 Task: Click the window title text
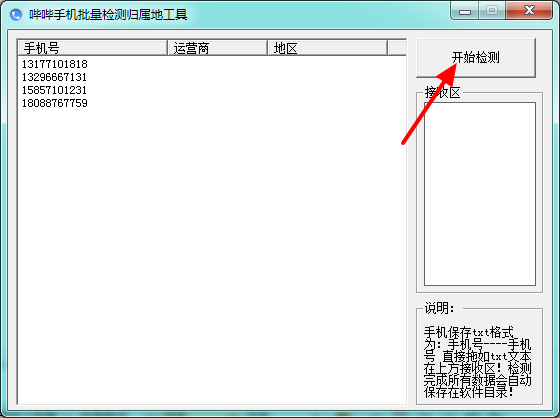(x=108, y=15)
